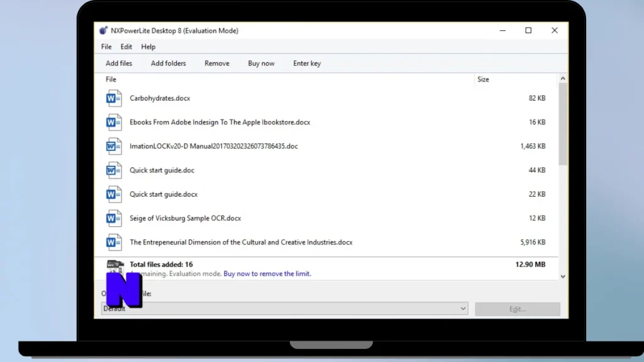Image resolution: width=644 pixels, height=362 pixels.
Task: Select the Carbohydrates.docx file name
Action: point(160,98)
